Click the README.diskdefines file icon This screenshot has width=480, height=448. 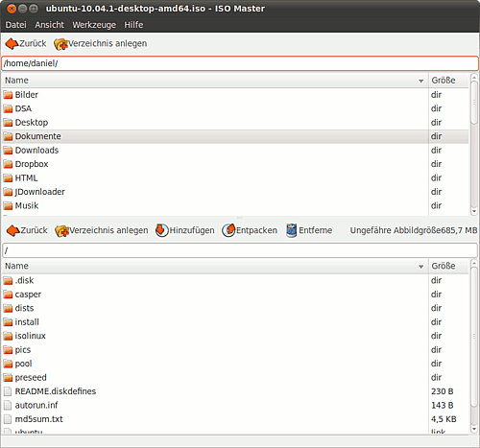8,391
